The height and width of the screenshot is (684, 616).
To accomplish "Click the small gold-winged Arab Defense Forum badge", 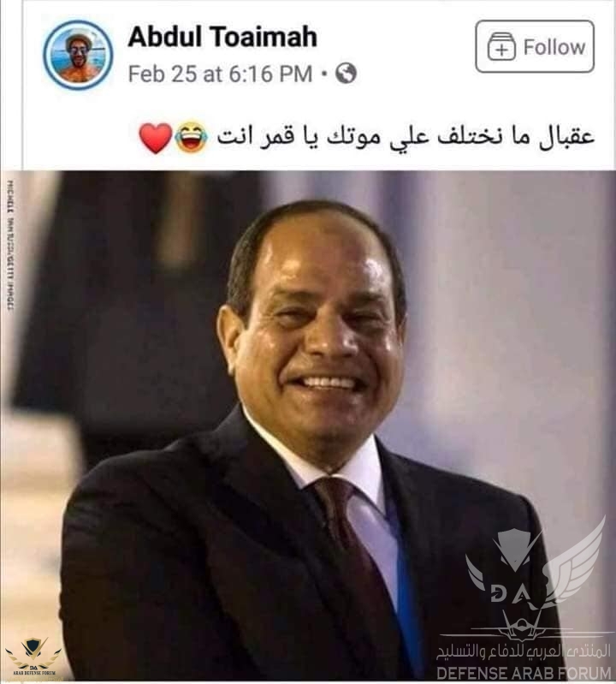I will (x=33, y=655).
